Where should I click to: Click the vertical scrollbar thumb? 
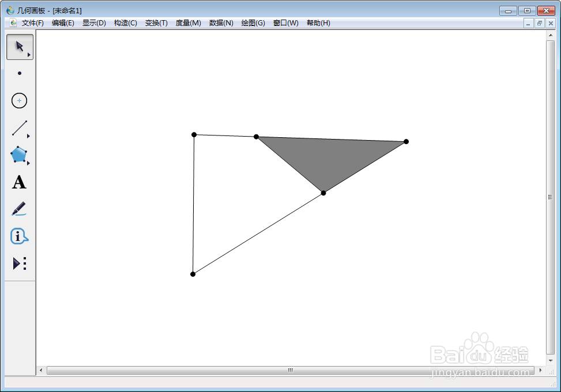[x=551, y=197]
